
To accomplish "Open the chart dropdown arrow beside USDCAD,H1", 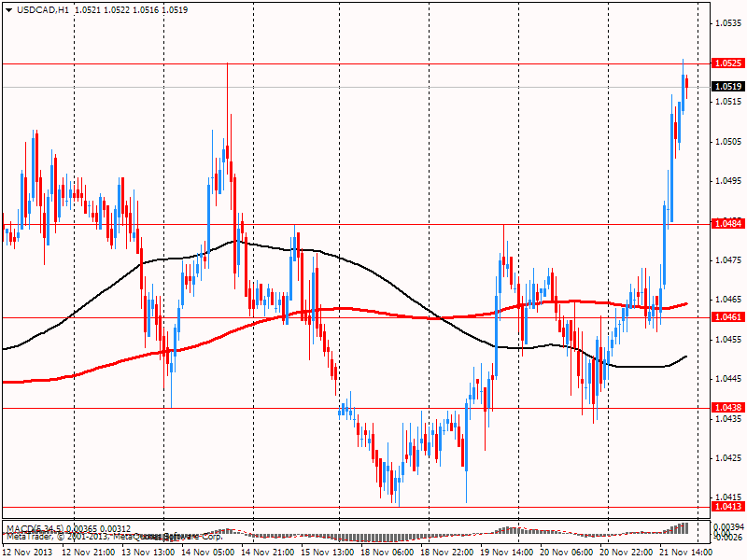I will point(8,10).
